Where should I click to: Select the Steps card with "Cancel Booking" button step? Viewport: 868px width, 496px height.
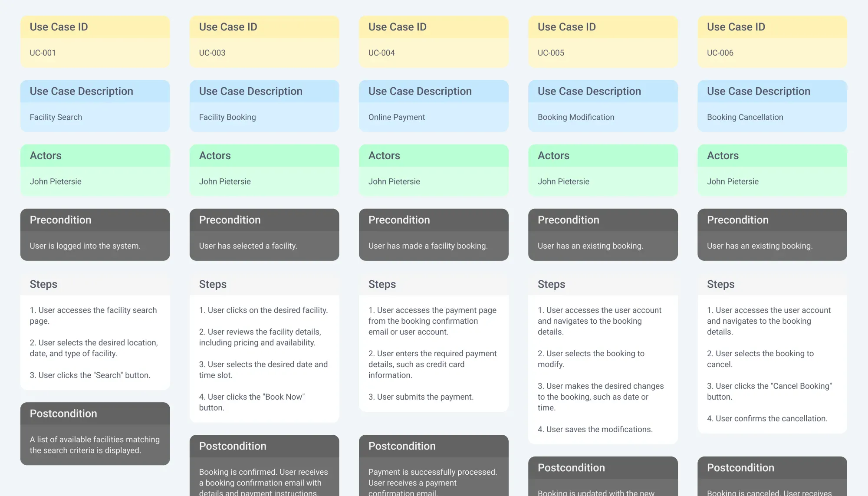(x=772, y=354)
